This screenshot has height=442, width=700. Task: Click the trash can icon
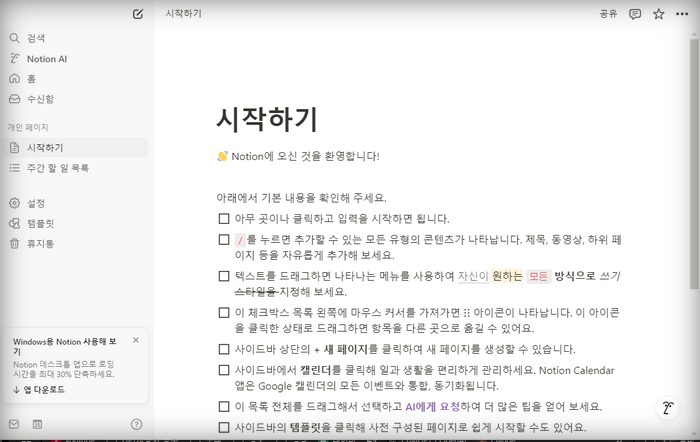click(x=15, y=243)
